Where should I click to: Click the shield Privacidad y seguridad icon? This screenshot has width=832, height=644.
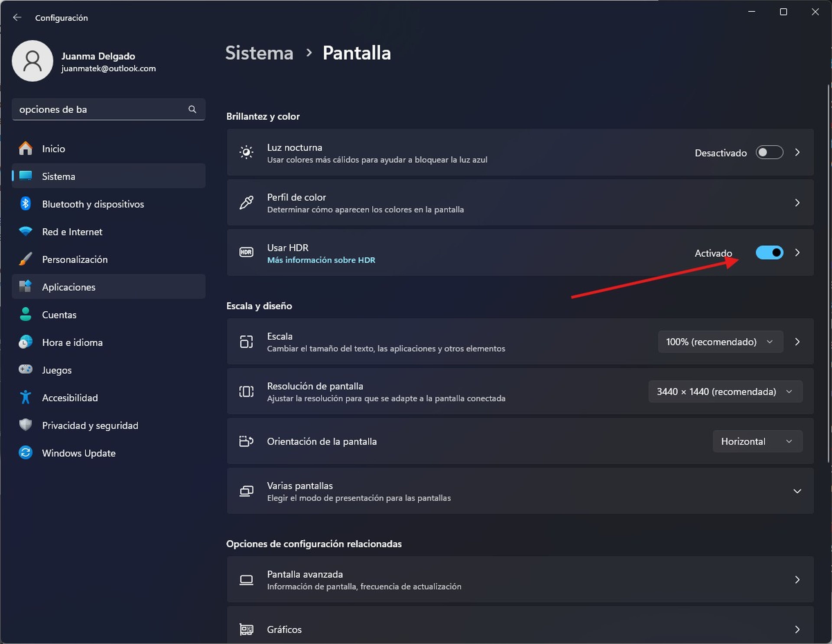(26, 425)
